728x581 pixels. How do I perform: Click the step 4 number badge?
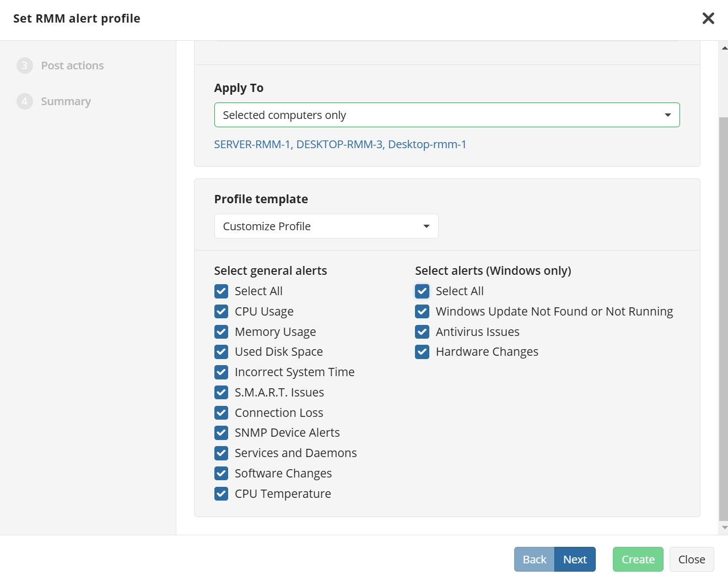tap(25, 101)
